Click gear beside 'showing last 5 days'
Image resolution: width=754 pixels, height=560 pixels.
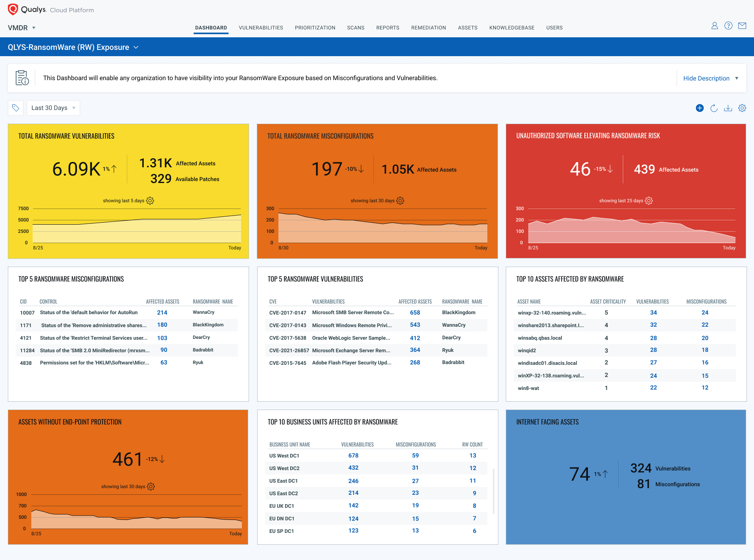pos(150,201)
